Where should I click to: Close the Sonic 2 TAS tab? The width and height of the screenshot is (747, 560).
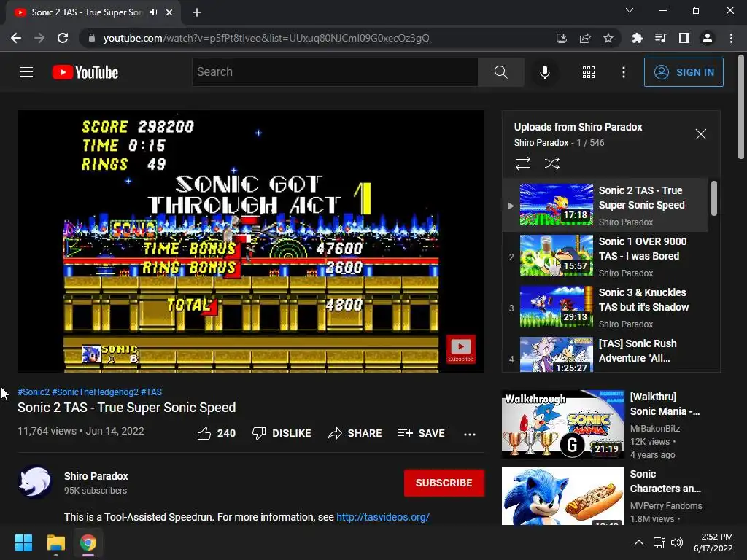pos(169,12)
